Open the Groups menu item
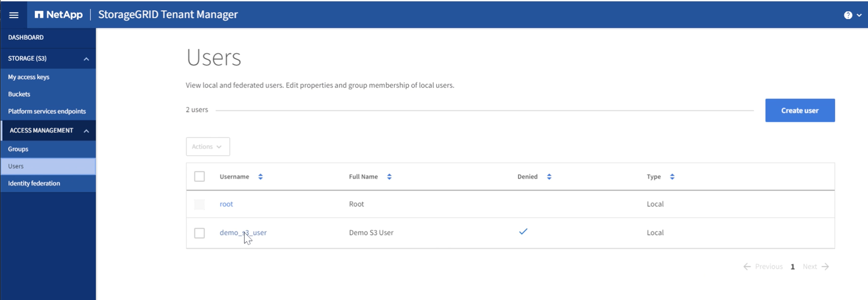The width and height of the screenshot is (868, 300). click(18, 149)
